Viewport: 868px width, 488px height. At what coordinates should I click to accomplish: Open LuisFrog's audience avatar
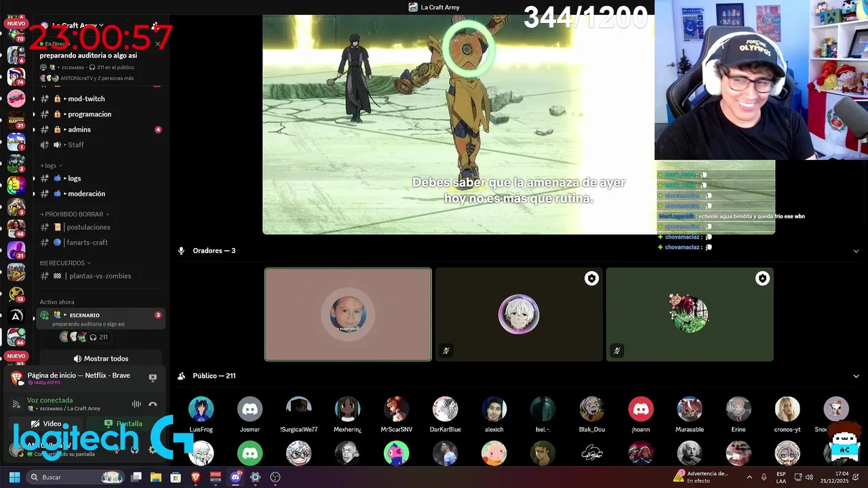click(201, 409)
